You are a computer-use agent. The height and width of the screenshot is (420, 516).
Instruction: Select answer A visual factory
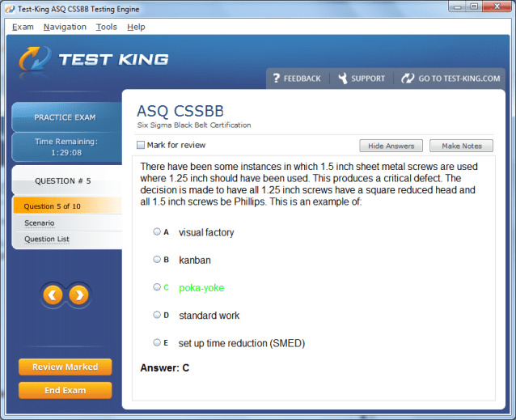157,231
